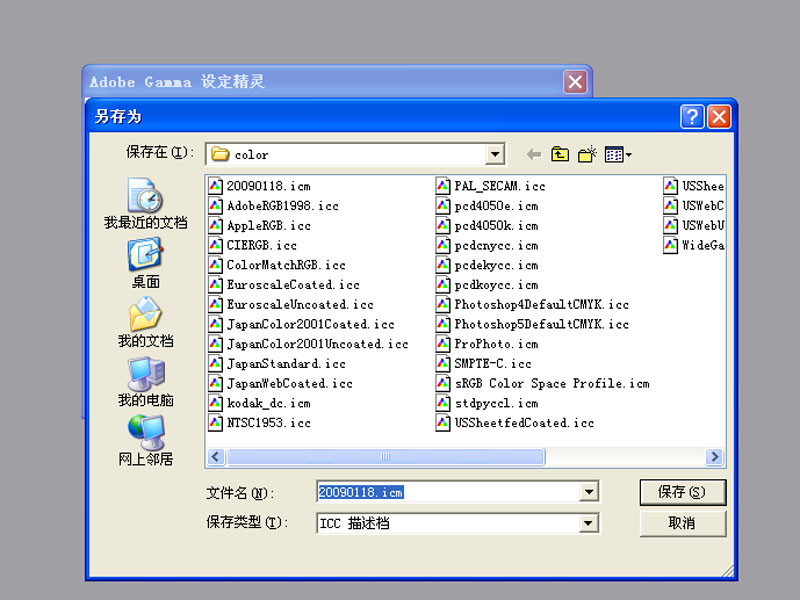Select the AdobeRGB1998.icc file
800x600 pixels.
[282, 206]
